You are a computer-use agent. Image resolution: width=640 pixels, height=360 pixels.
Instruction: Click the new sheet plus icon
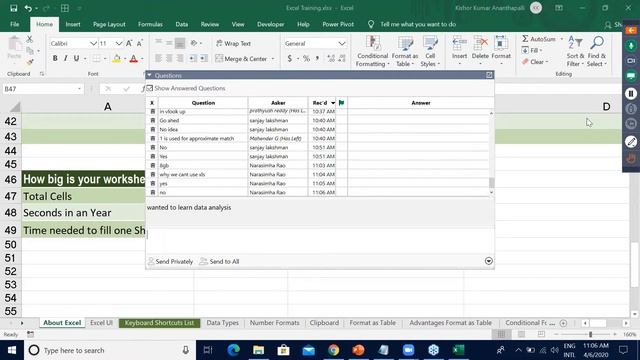(563, 323)
